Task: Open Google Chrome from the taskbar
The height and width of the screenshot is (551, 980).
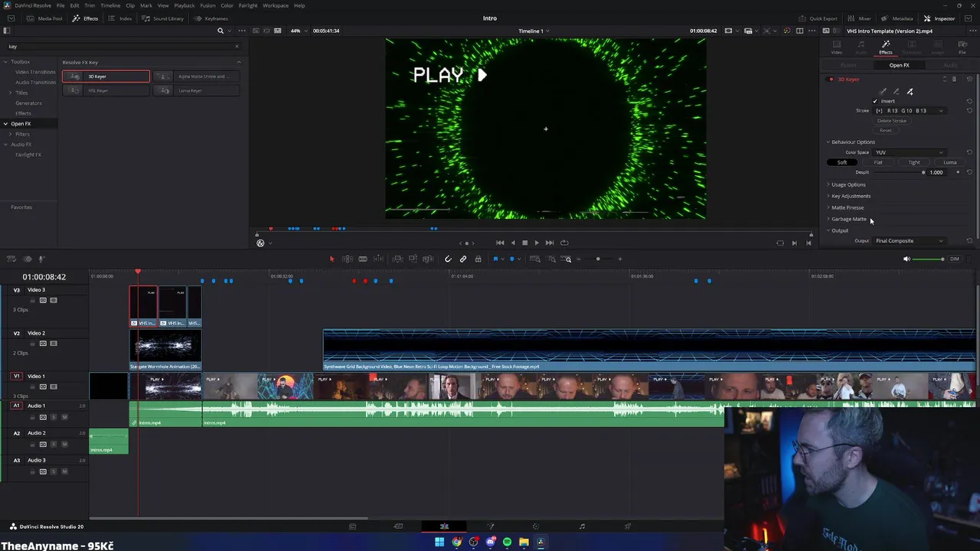Action: (x=457, y=542)
